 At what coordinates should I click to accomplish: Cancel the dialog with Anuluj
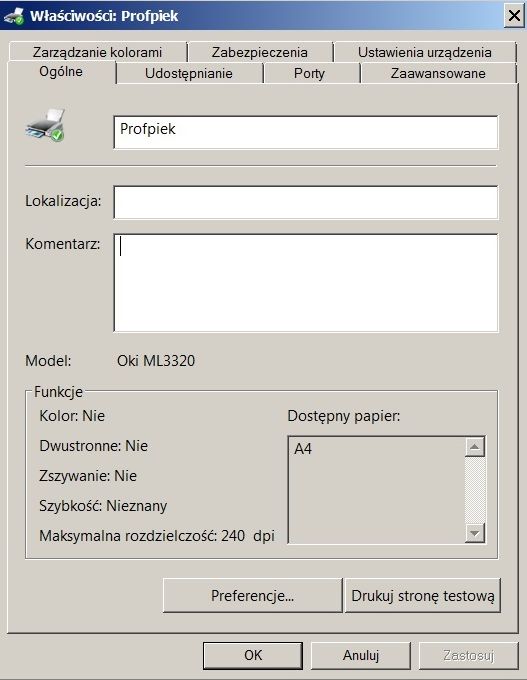[361, 655]
